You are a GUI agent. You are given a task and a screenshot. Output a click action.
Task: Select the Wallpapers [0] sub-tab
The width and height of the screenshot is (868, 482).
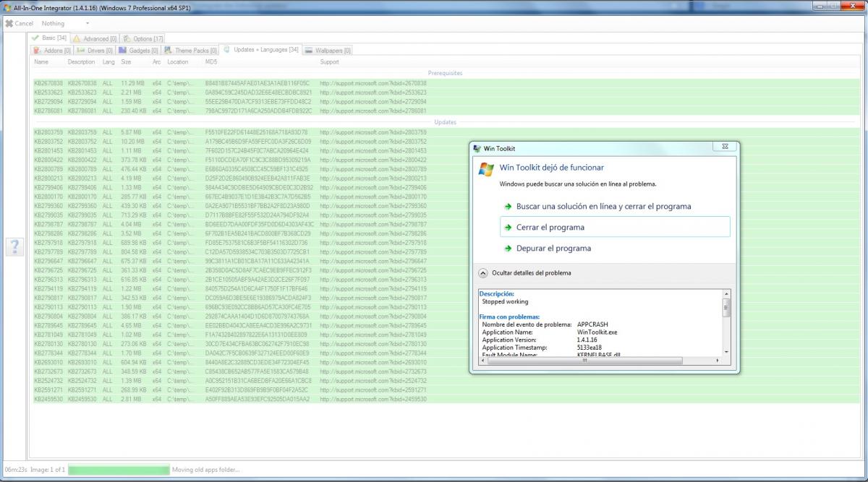(x=328, y=51)
